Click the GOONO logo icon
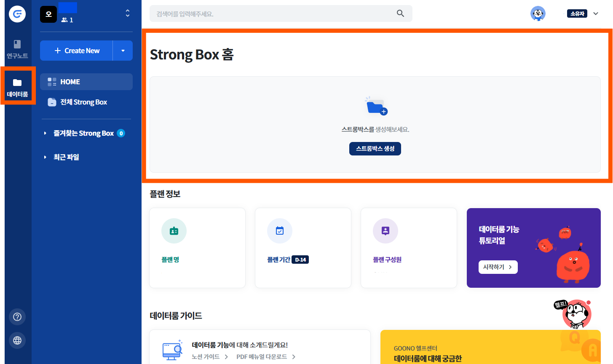 (x=17, y=14)
